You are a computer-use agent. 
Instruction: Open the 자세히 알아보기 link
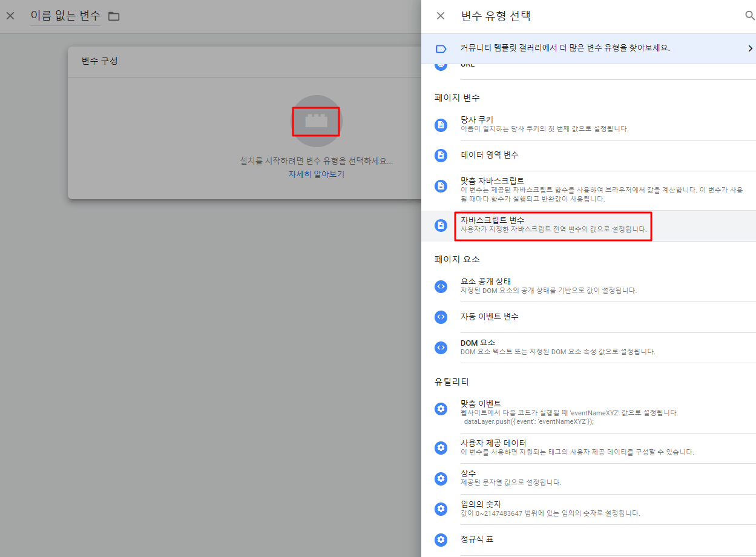point(316,174)
